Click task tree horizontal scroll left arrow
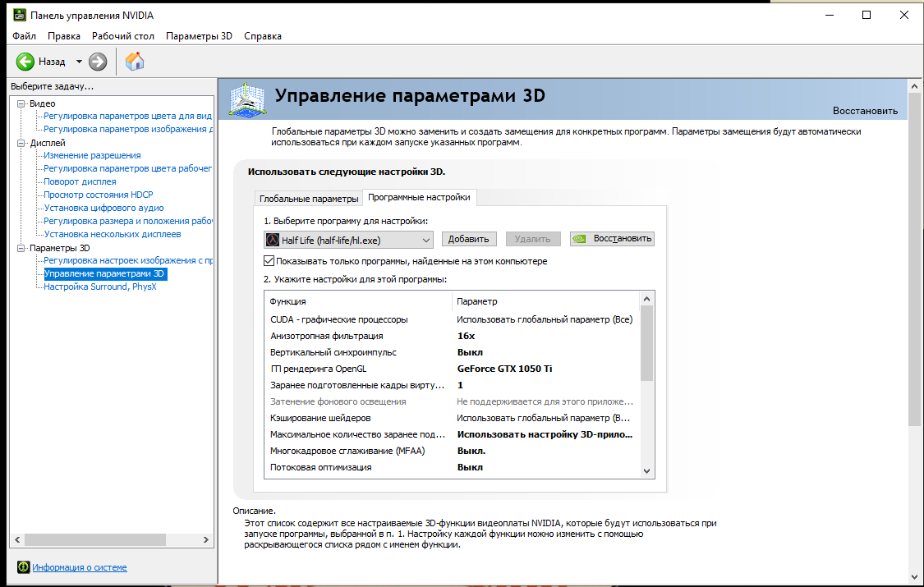Viewport: 924px width, 587px height. click(x=18, y=539)
